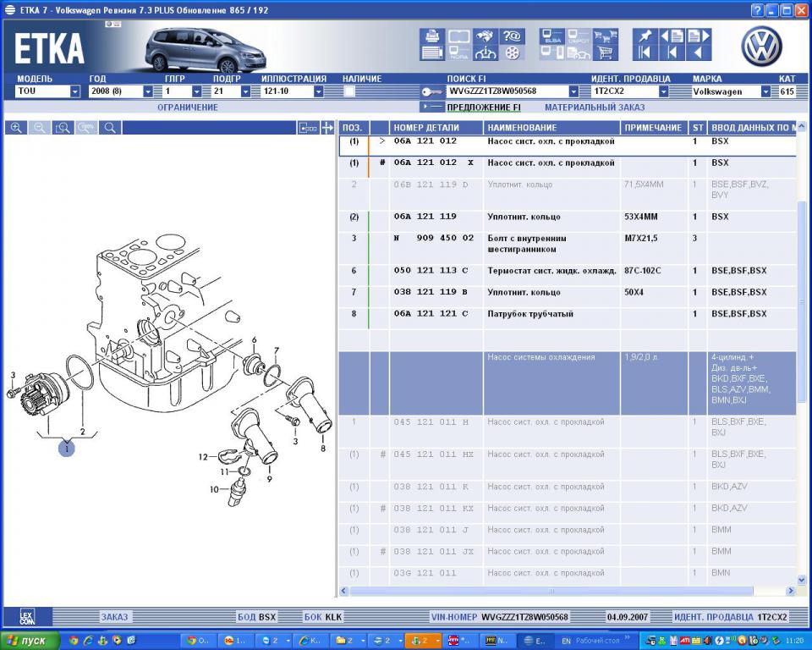Click callout 1 bubble in the diagram

[66, 449]
